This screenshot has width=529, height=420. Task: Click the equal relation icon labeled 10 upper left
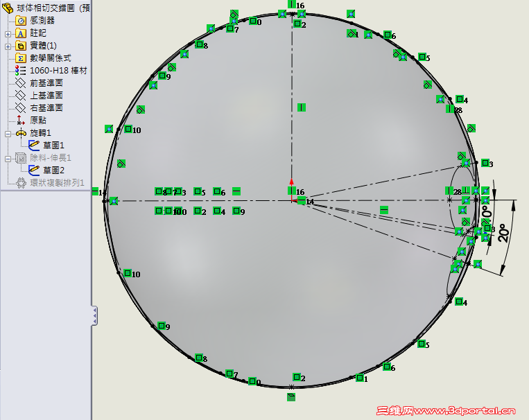(x=128, y=128)
